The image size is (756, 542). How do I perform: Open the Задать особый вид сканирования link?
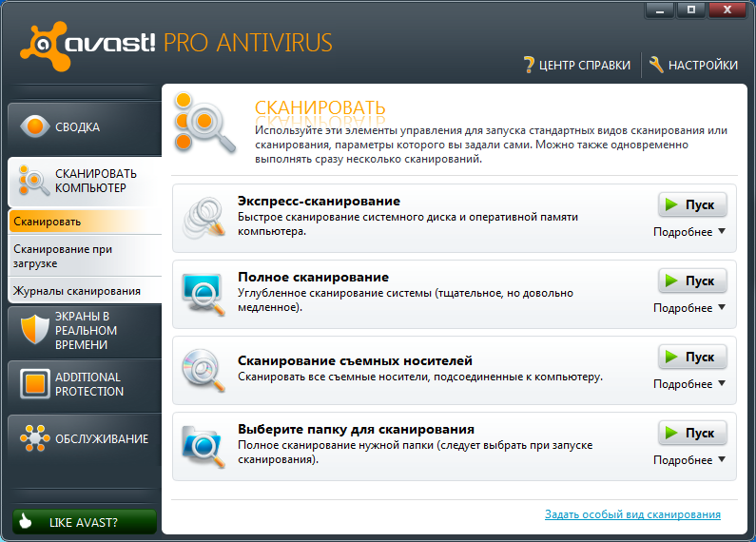pos(632,514)
